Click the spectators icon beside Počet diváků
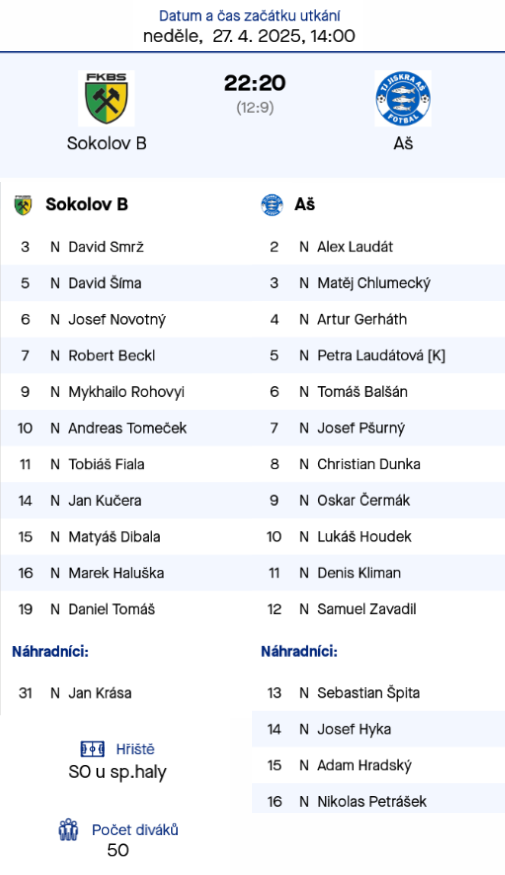The width and height of the screenshot is (505, 875). [69, 830]
